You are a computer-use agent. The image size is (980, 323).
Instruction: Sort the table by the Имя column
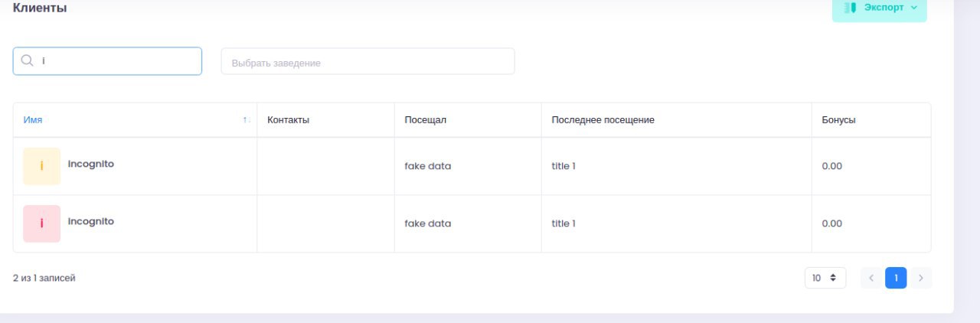pos(33,120)
